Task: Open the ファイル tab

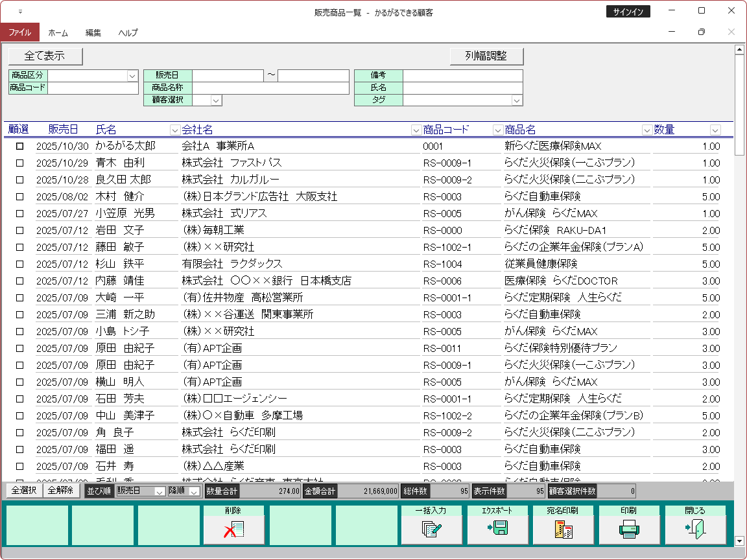Action: click(19, 32)
